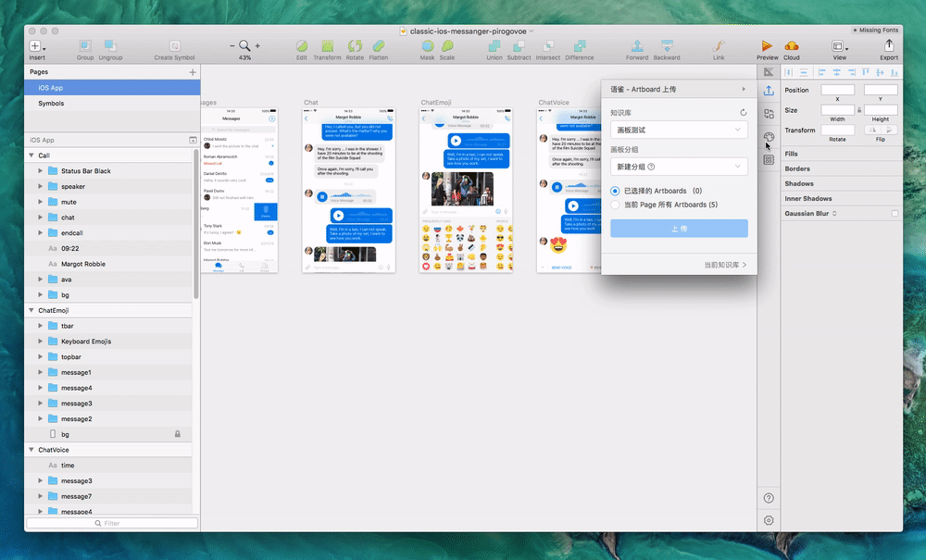Open Preview from the toolbar

click(x=767, y=46)
